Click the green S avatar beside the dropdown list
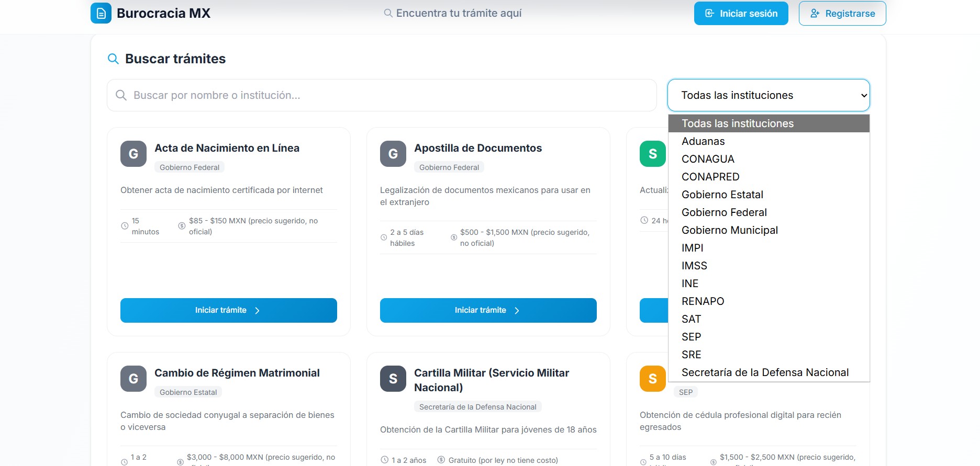 coord(653,154)
